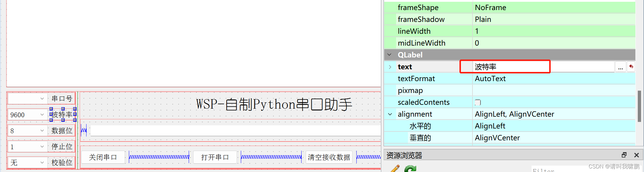Open the text editor with the ... button

[x=621, y=67]
